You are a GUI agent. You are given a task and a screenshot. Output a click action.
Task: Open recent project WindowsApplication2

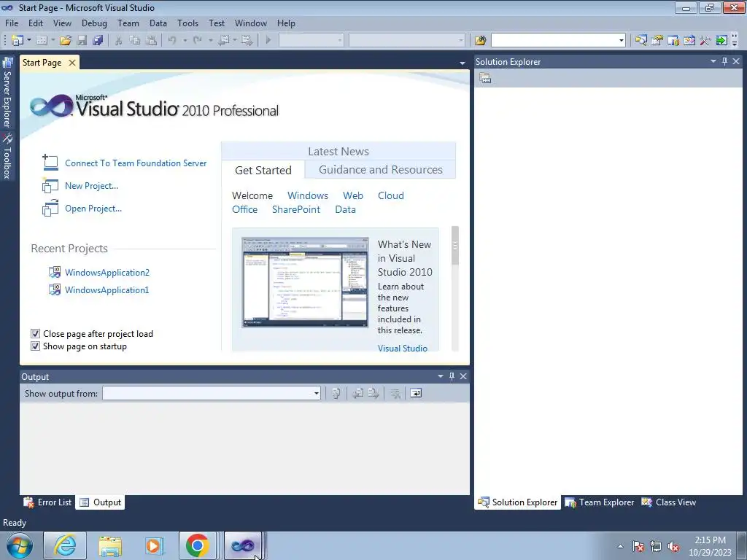click(107, 273)
